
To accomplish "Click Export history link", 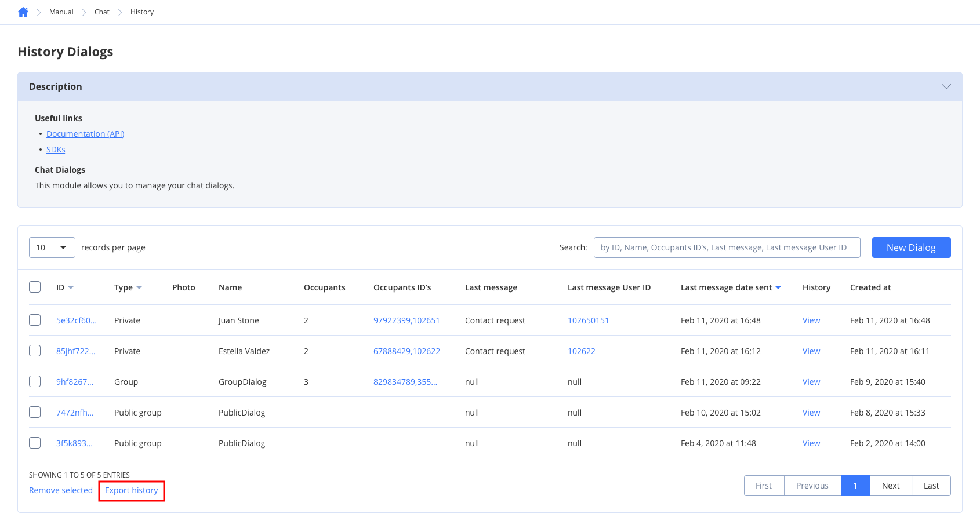I will [x=132, y=490].
